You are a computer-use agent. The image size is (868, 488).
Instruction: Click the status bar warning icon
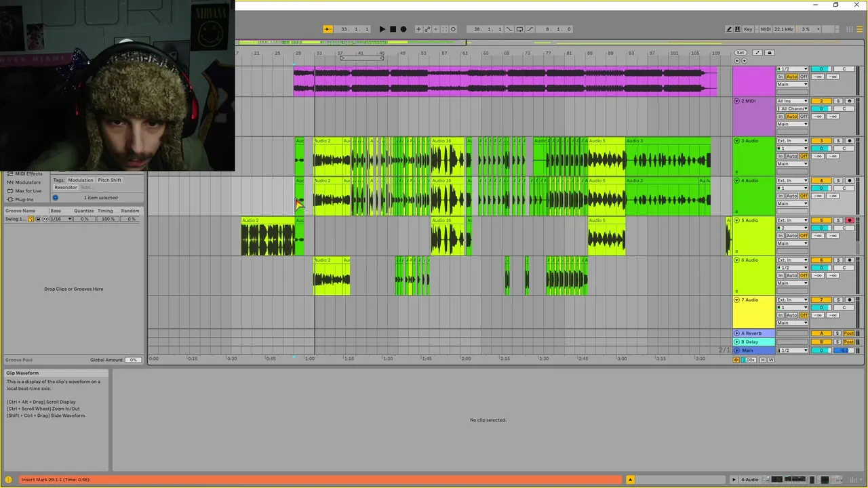(8, 480)
